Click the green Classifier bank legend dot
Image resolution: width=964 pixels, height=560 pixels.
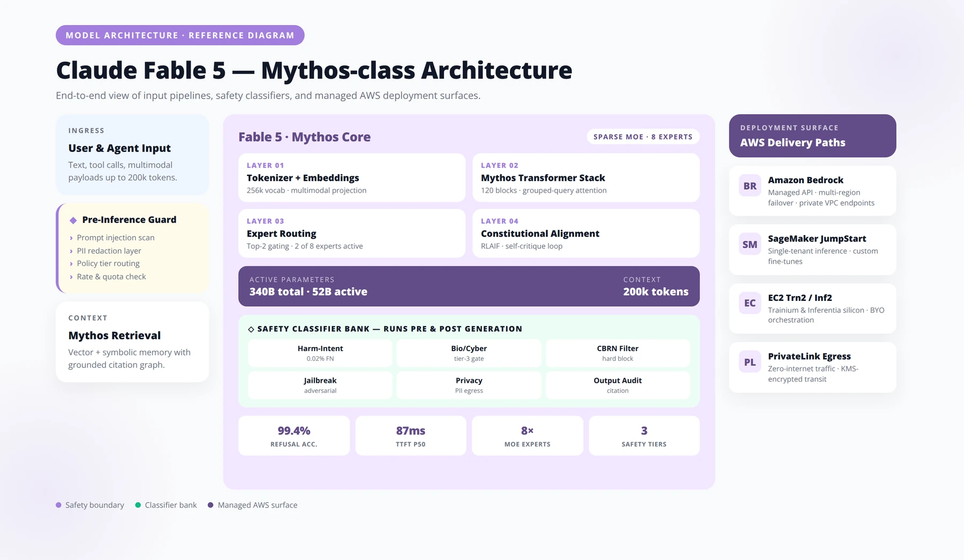pos(138,505)
